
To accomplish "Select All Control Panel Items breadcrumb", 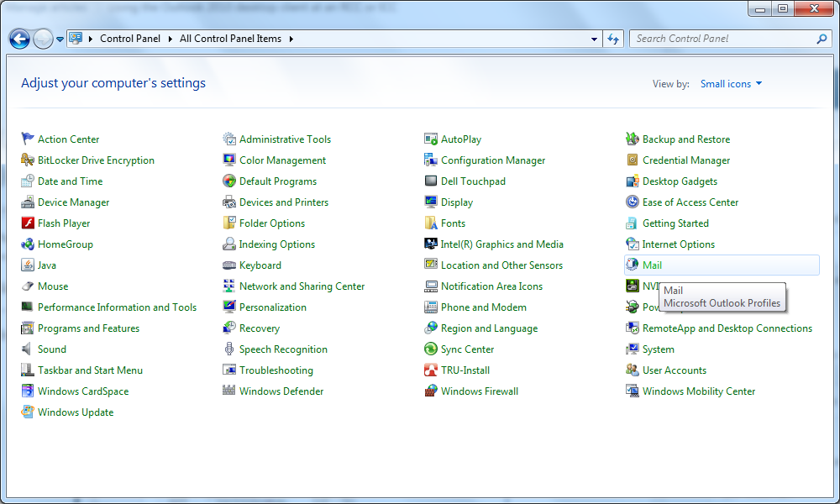I will point(230,39).
